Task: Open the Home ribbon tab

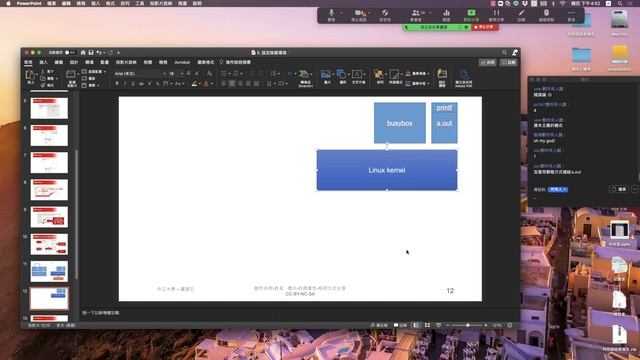Action: coord(28,62)
